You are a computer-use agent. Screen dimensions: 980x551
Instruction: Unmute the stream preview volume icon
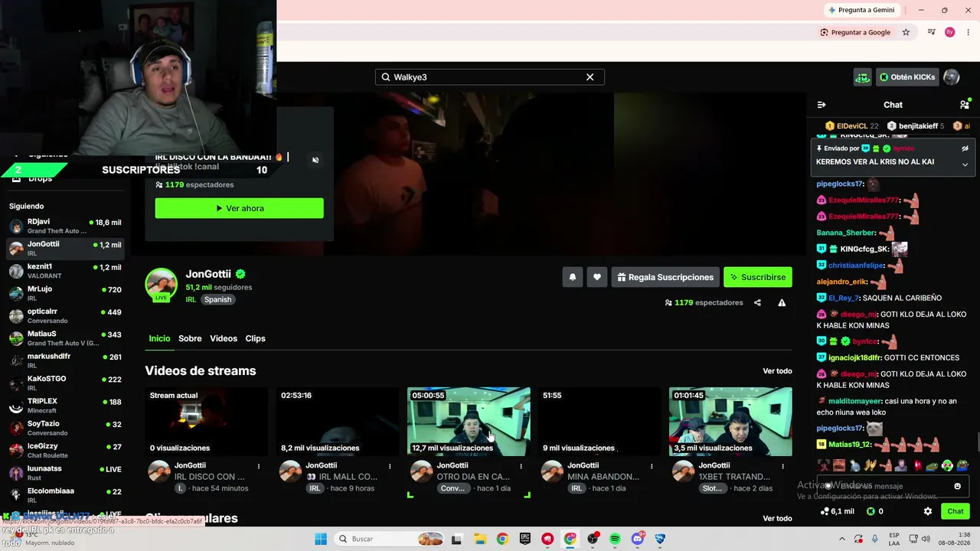(x=315, y=160)
